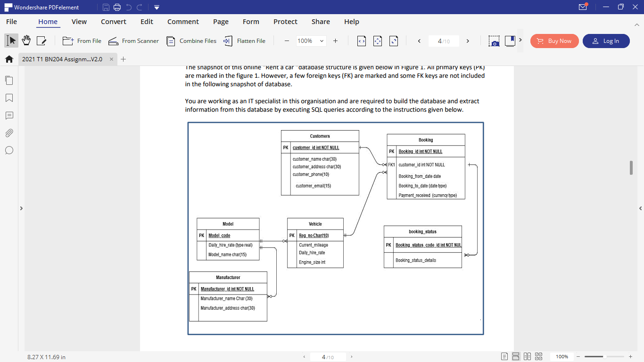Select the Protect tab
Screen dimensions: 644x362
(285, 22)
